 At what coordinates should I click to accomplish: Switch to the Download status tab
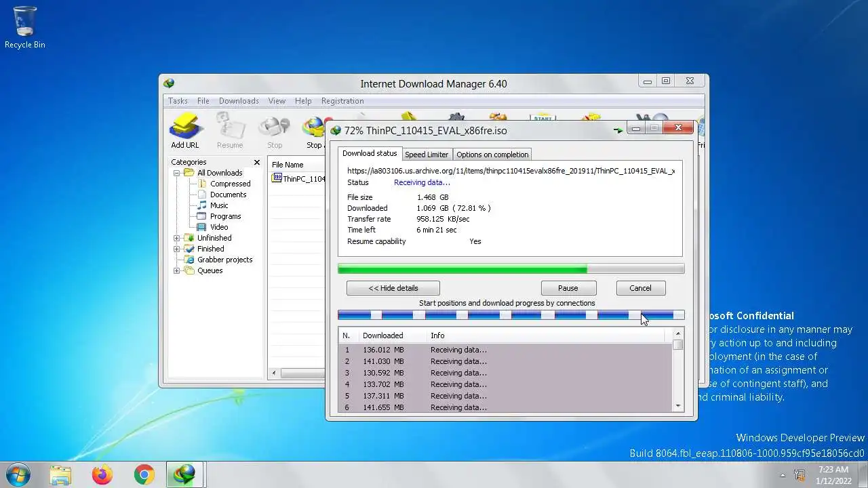(370, 153)
